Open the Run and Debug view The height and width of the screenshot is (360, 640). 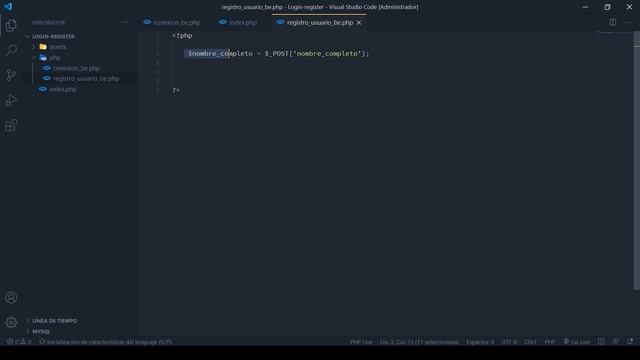pos(11,100)
